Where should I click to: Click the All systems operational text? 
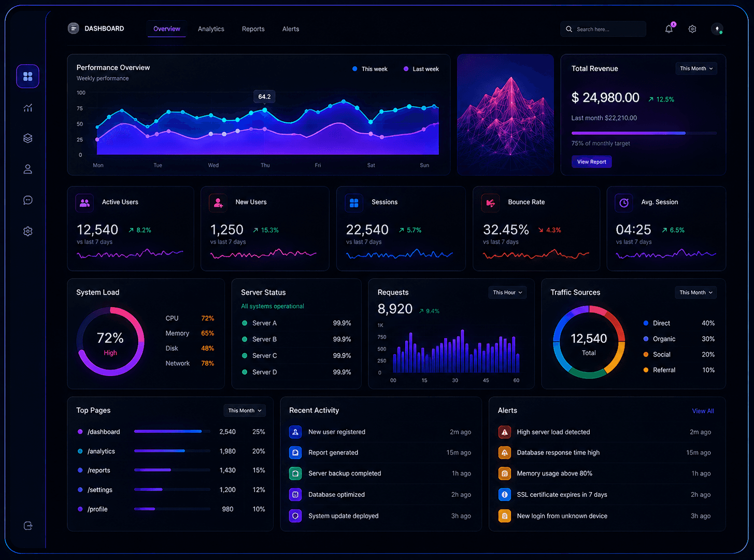273,306
